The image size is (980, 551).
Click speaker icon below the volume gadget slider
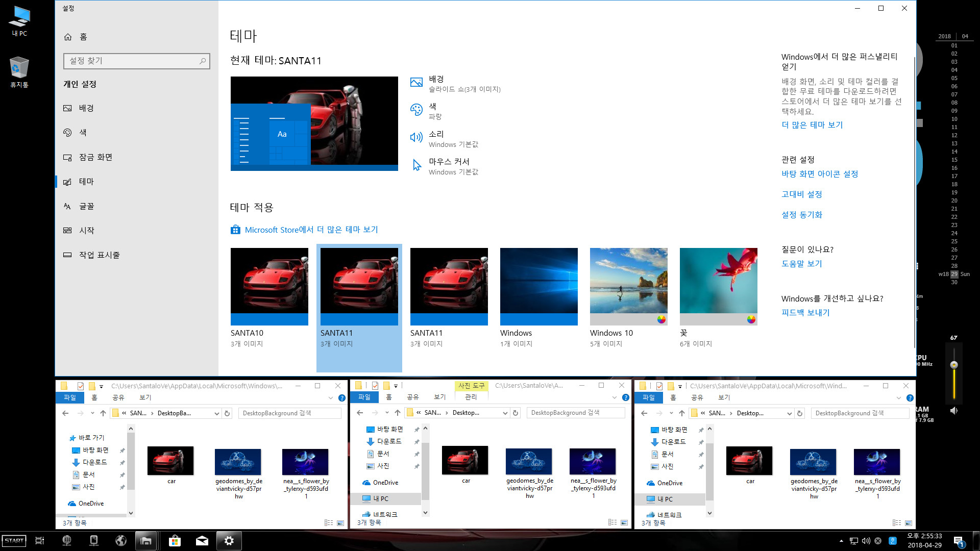point(953,411)
